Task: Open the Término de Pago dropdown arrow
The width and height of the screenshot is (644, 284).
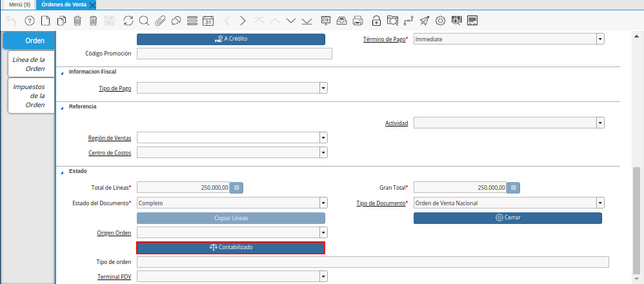Action: 601,39
